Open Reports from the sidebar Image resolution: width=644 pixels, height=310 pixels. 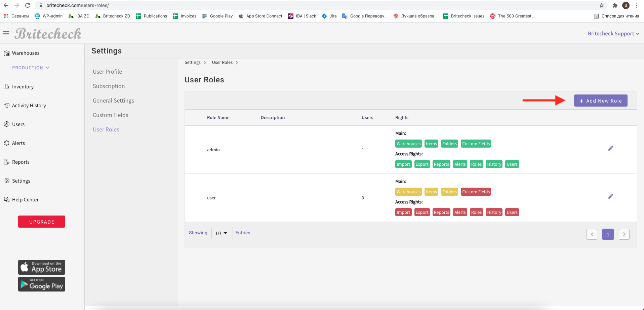(x=21, y=162)
